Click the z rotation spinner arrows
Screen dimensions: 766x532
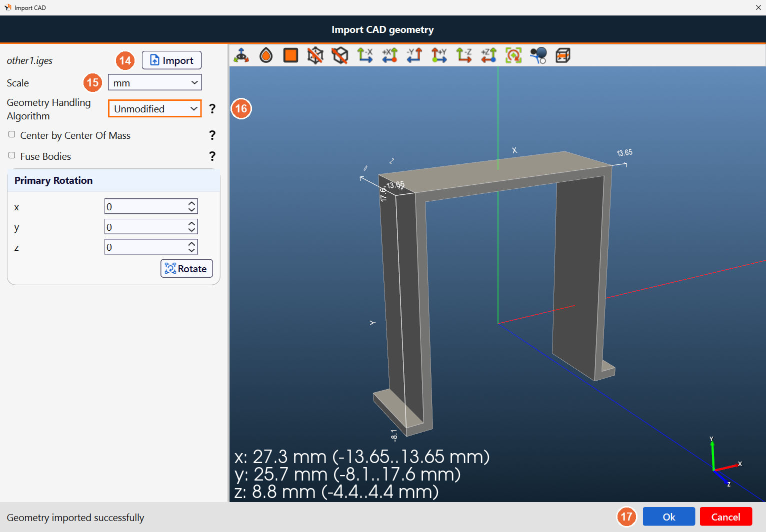coord(192,247)
